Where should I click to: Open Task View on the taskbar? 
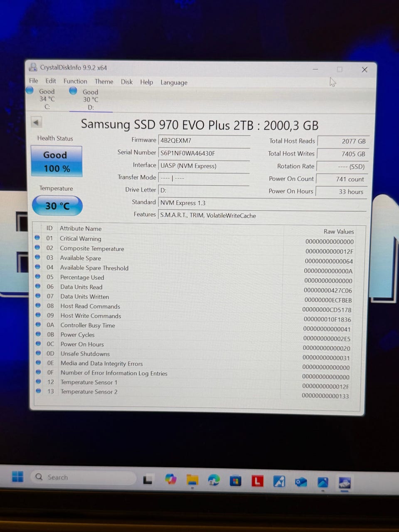(x=148, y=480)
